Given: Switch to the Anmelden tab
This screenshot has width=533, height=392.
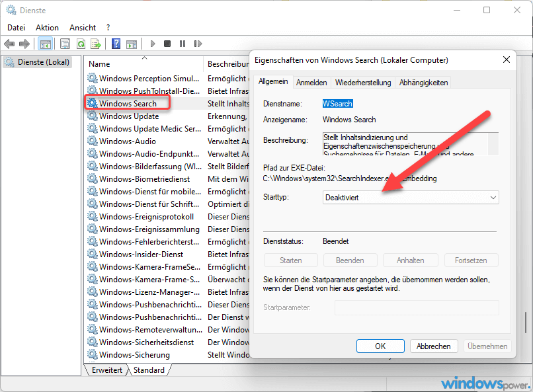Looking at the screenshot, I should click(311, 83).
